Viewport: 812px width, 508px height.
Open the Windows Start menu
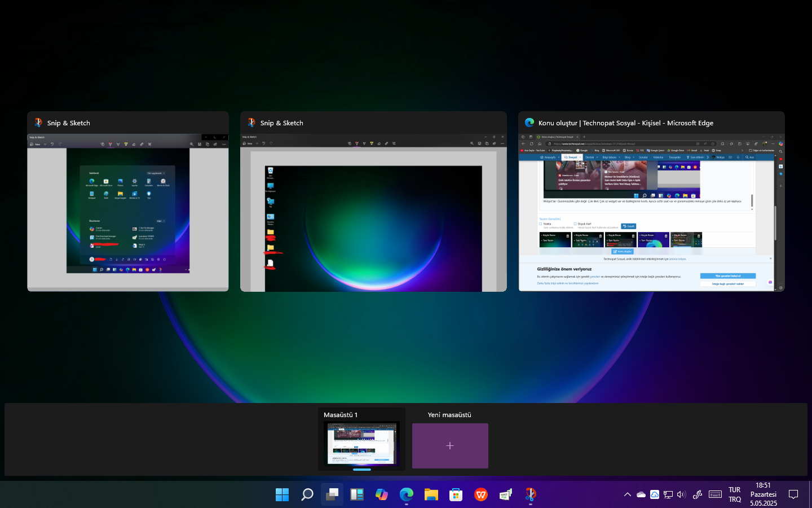282,494
